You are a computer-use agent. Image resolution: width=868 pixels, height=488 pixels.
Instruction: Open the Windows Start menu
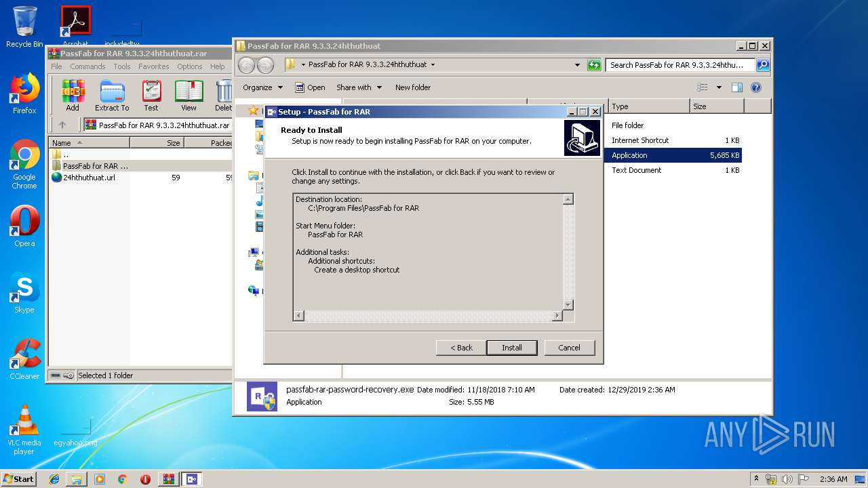click(x=19, y=479)
